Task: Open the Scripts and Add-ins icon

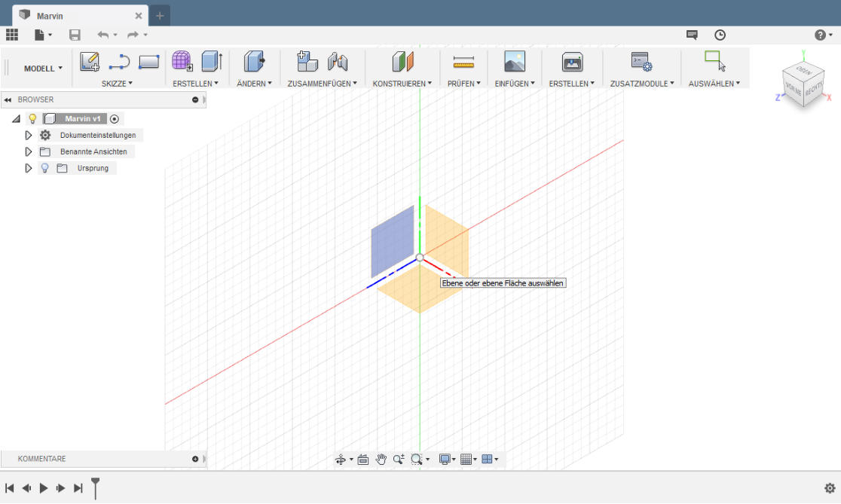Action: click(x=641, y=62)
